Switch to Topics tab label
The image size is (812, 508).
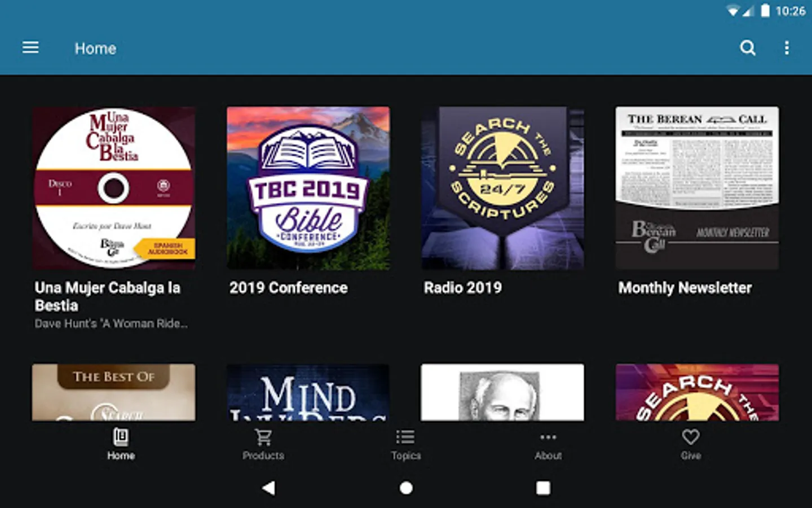(x=406, y=456)
